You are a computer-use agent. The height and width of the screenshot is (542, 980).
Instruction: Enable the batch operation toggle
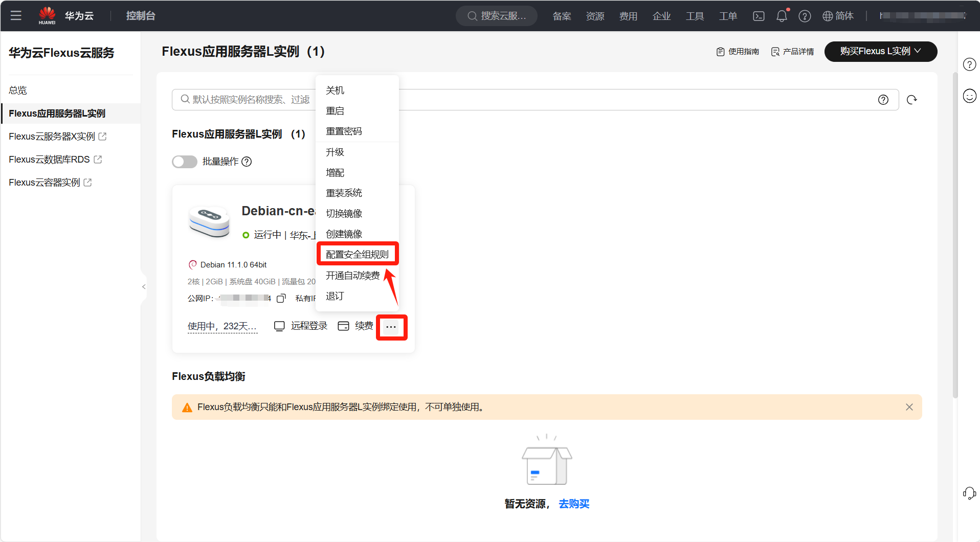click(185, 162)
